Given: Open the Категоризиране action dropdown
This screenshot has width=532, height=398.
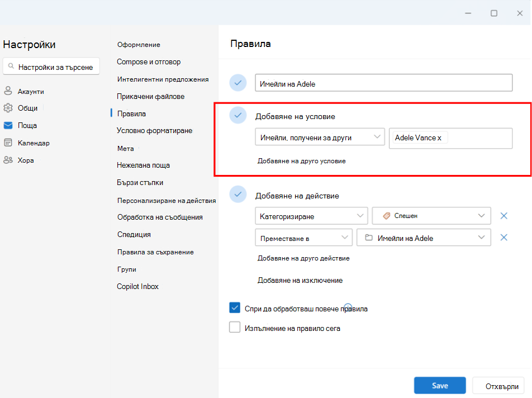Looking at the screenshot, I should (311, 216).
